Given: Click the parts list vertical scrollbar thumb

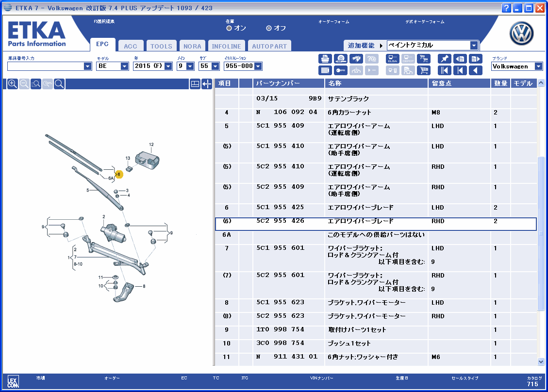Looking at the screenshot, I should coord(541,233).
